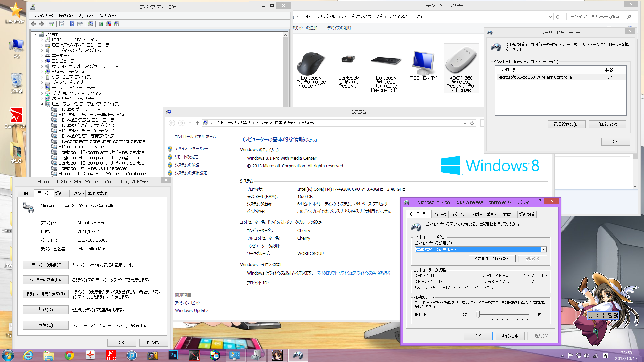Expand the ディスプレイ アダプター tree node
Viewport: 644px width, 362px height.
coord(42,88)
